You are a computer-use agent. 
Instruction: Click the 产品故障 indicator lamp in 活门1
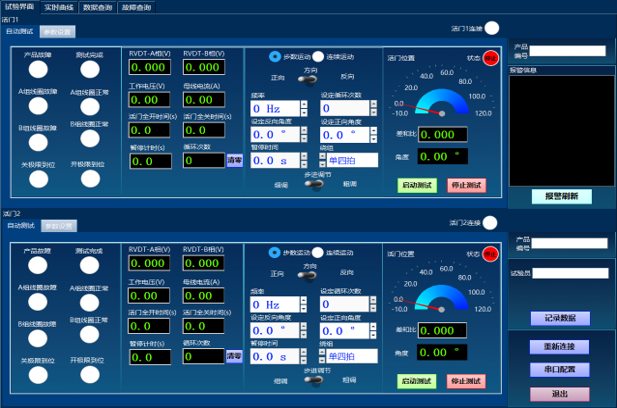(38, 70)
